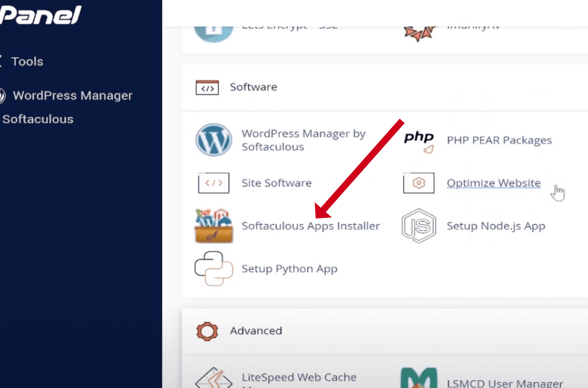Click the WordPress logo in the sidebar
This screenshot has height=388, width=588.
point(2,96)
